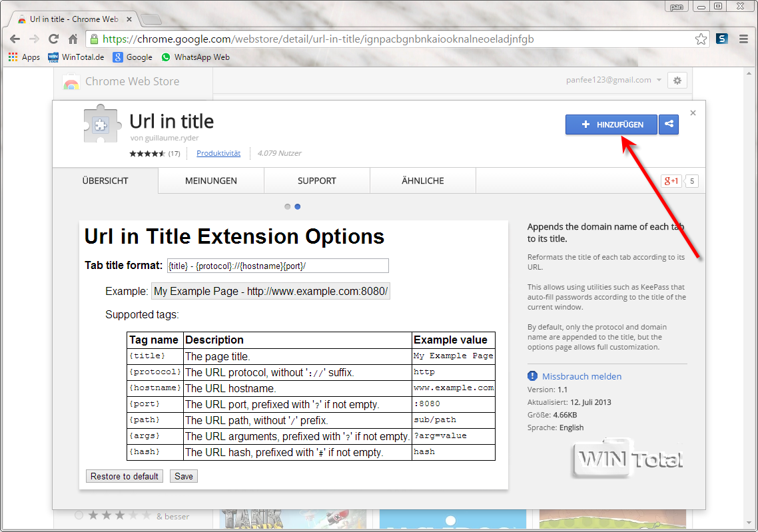Click the Url in title tab favicon
Image resolution: width=758 pixels, height=532 pixels.
click(22, 19)
